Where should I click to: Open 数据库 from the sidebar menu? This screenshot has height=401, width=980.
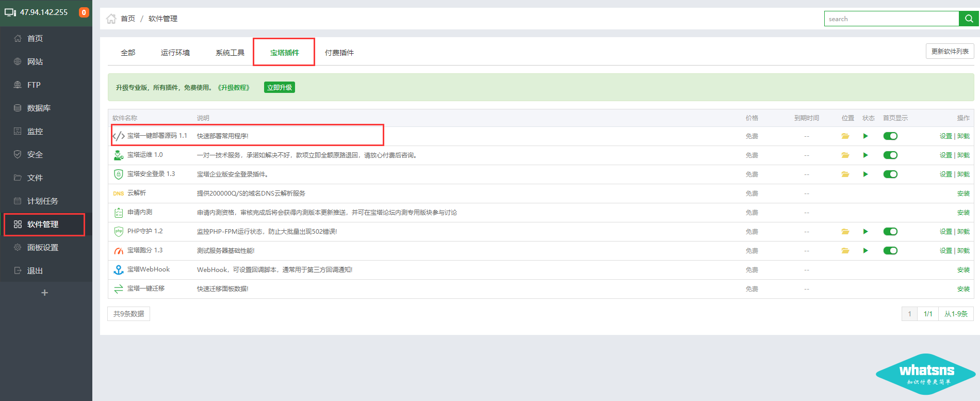[39, 108]
